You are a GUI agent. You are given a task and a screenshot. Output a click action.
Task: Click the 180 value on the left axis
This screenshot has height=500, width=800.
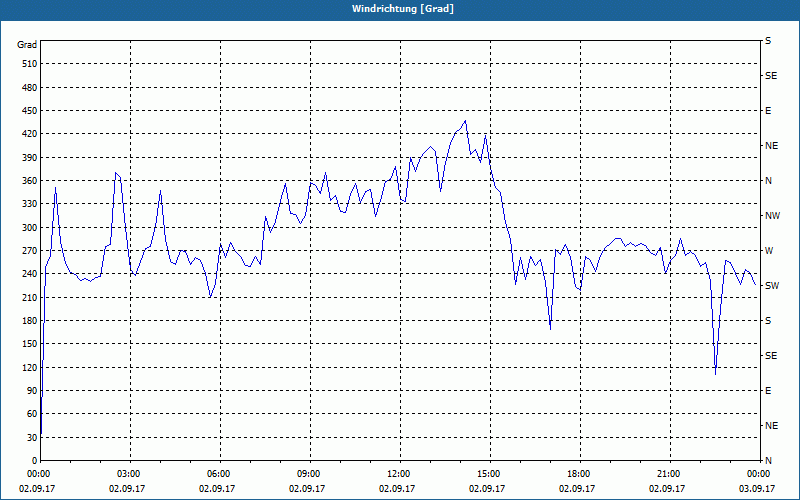30,321
